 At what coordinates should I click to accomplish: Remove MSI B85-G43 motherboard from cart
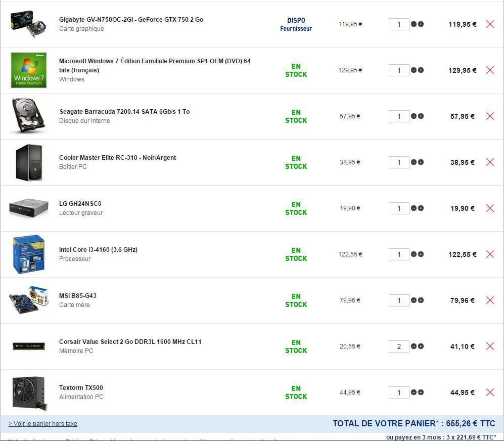pos(490,300)
